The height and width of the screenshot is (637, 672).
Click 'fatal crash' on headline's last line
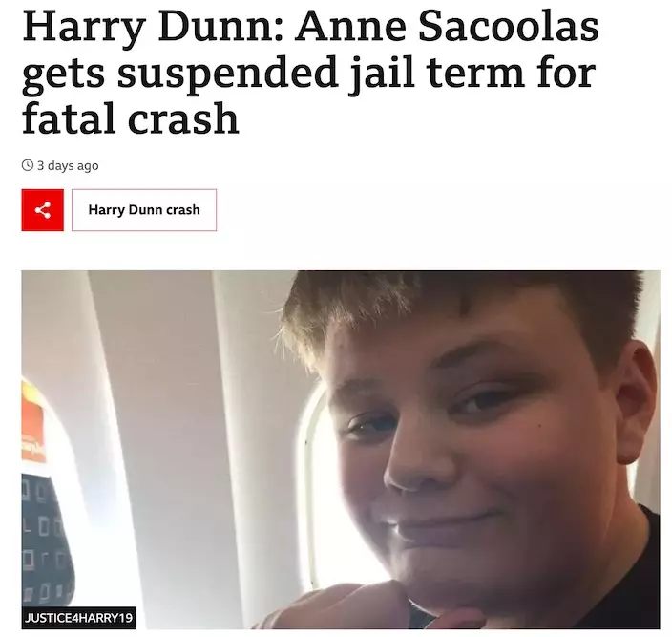tap(130, 118)
